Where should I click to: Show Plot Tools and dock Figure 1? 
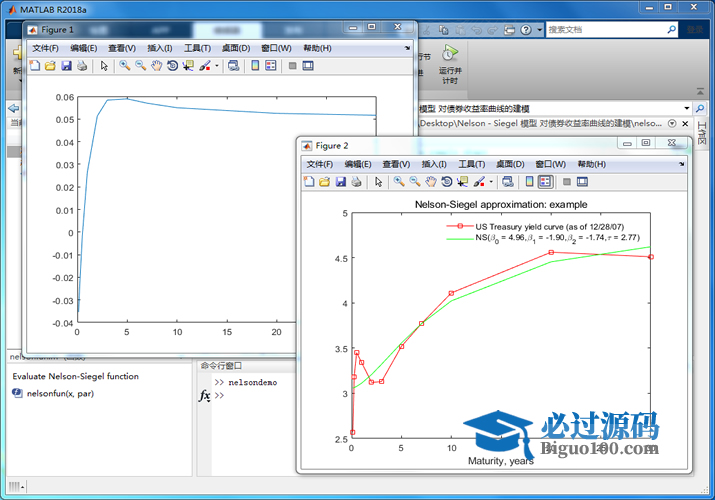(x=308, y=66)
